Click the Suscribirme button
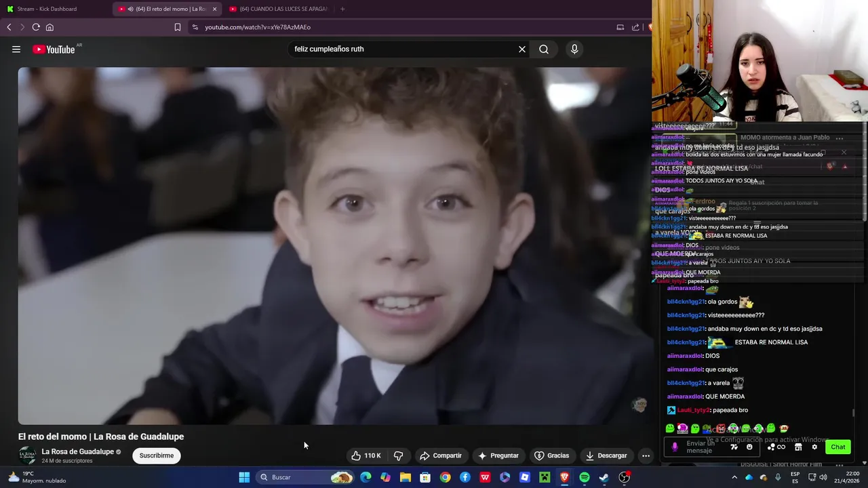The height and width of the screenshot is (488, 868). [156, 455]
